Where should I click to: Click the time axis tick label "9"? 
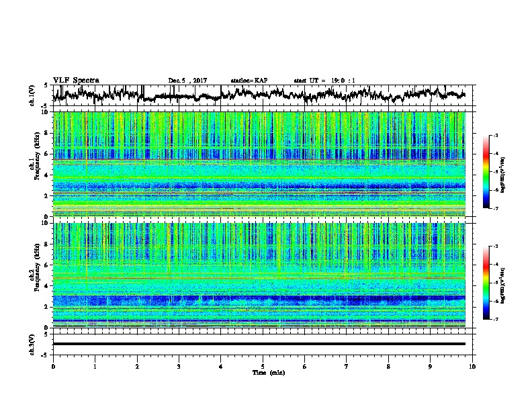point(430,367)
